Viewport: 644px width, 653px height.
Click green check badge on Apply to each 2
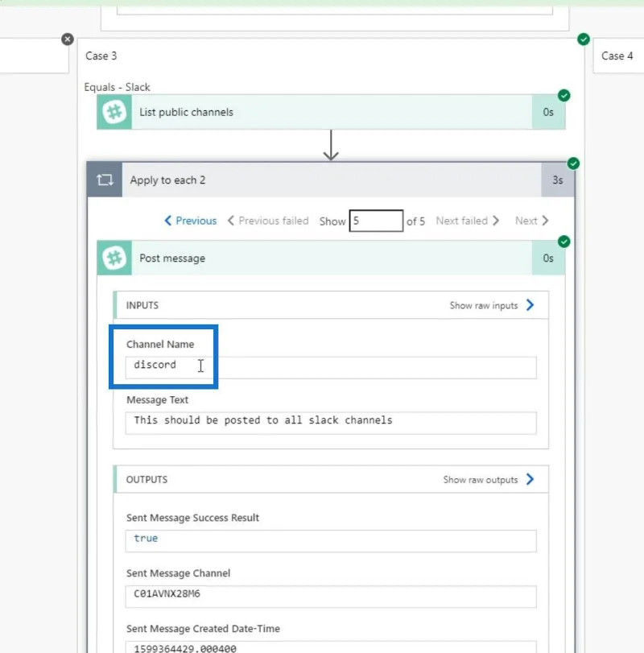[x=573, y=163]
